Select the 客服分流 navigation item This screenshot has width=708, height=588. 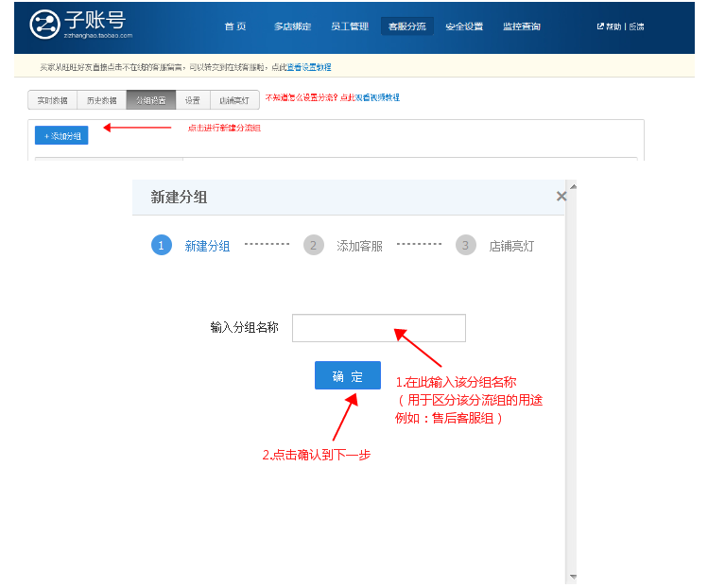coord(407,26)
